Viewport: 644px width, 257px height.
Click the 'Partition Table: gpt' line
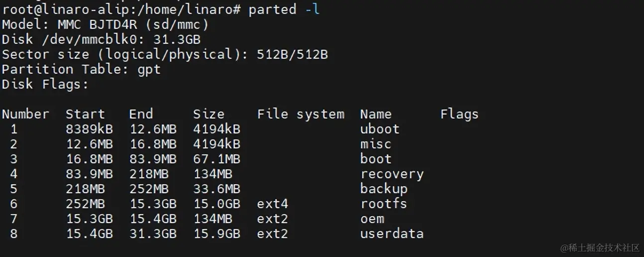[81, 70]
